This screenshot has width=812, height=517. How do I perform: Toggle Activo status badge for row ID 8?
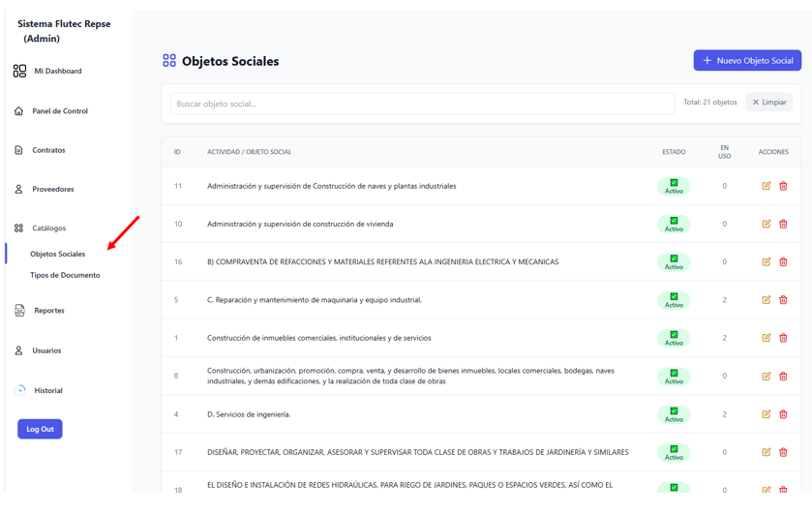(x=674, y=376)
